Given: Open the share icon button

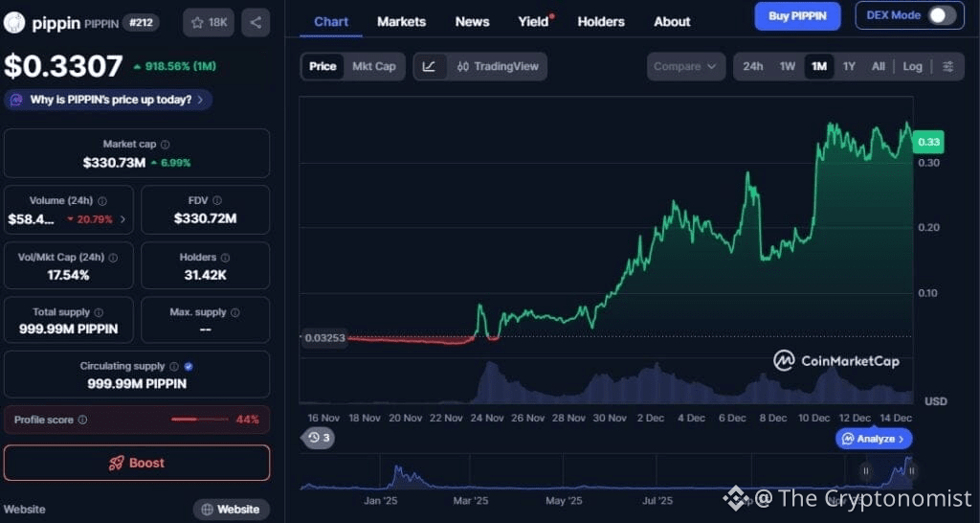Looking at the screenshot, I should pos(256,23).
